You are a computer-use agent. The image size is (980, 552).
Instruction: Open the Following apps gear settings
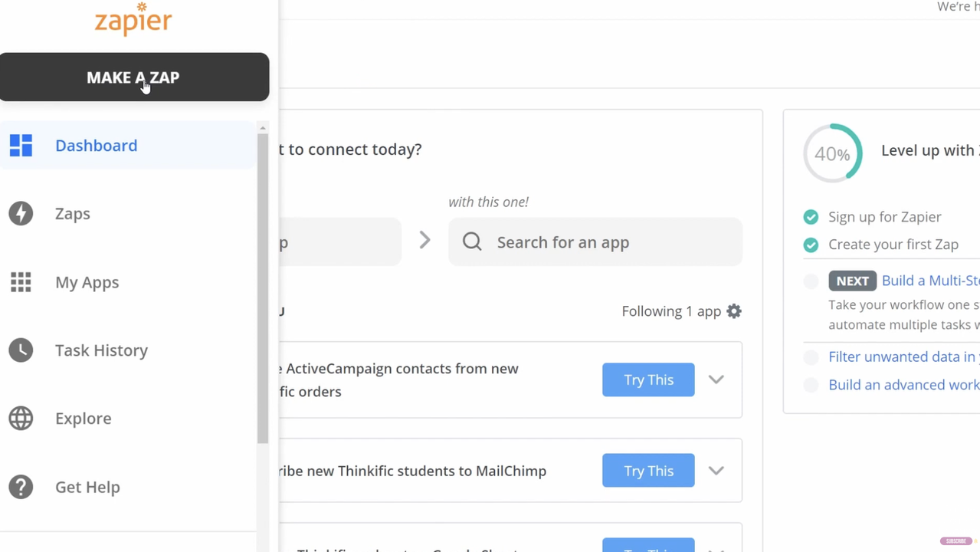(x=734, y=311)
